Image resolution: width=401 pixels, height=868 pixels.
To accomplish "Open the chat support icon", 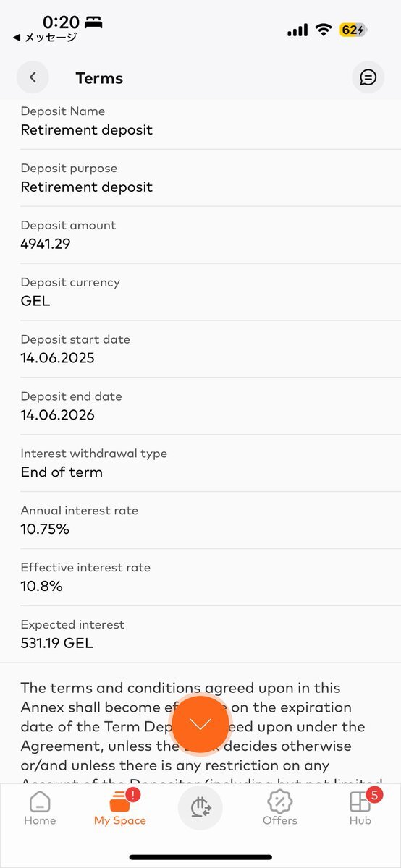I will pos(368,77).
